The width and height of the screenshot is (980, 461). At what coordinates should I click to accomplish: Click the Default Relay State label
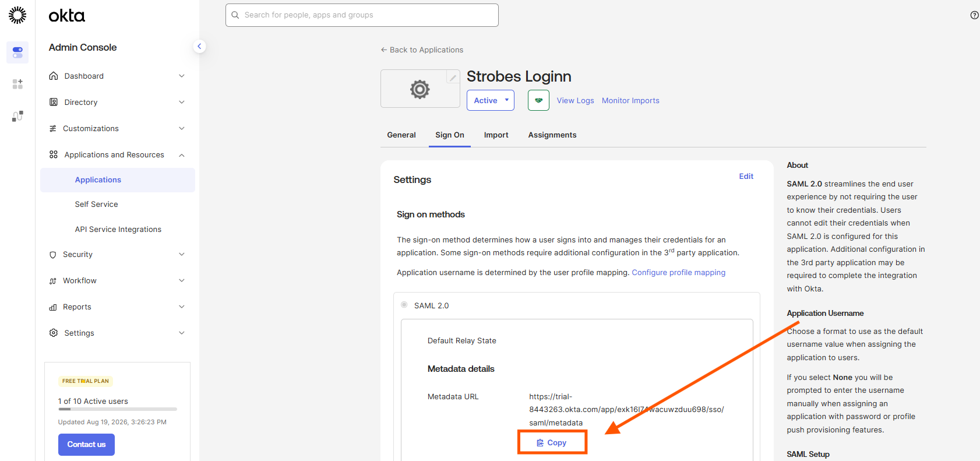462,341
